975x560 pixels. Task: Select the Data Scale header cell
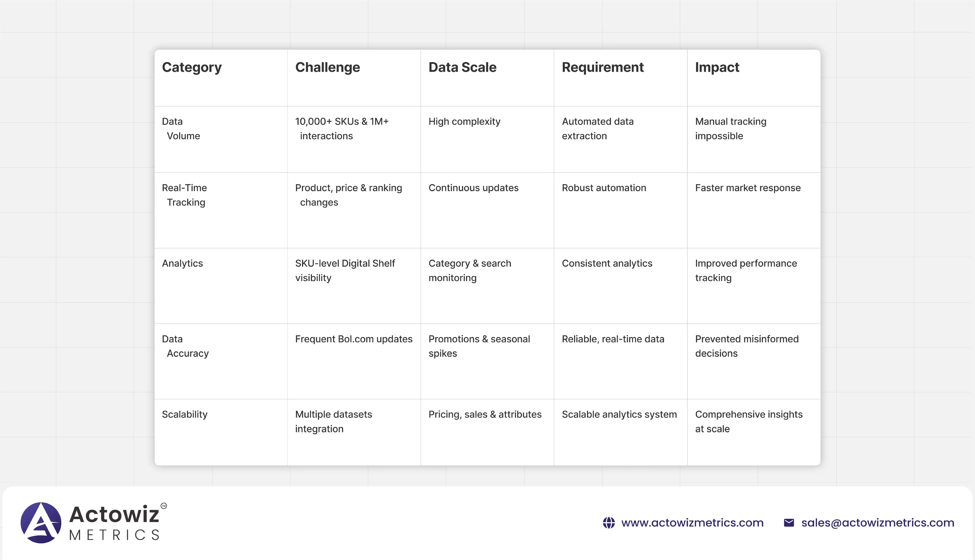[462, 67]
